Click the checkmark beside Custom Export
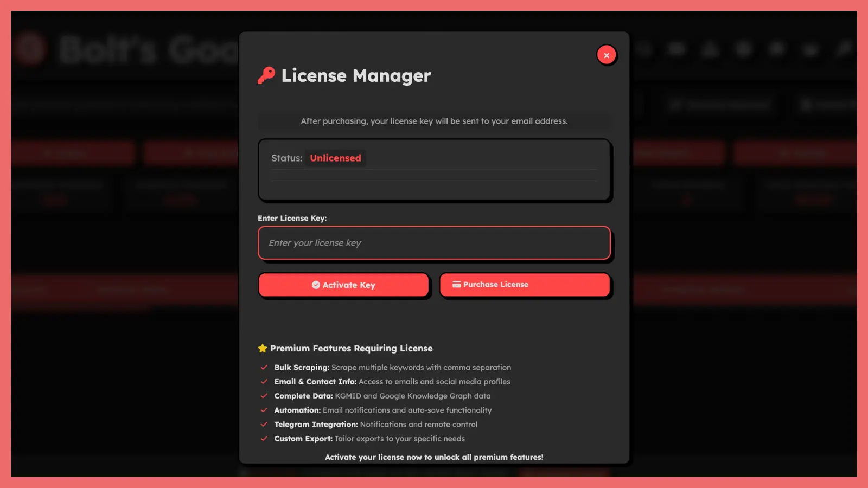The width and height of the screenshot is (868, 488). click(264, 439)
